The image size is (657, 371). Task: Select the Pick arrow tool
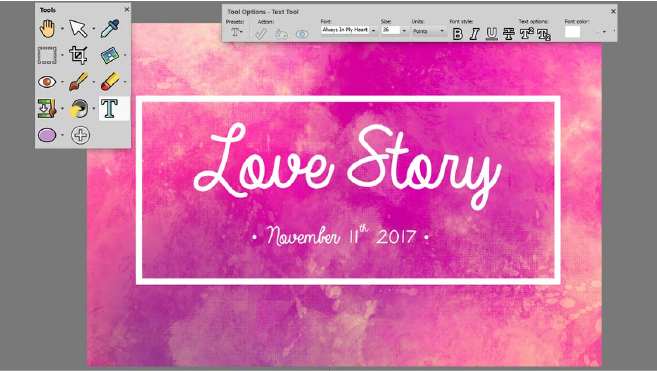[78, 29]
